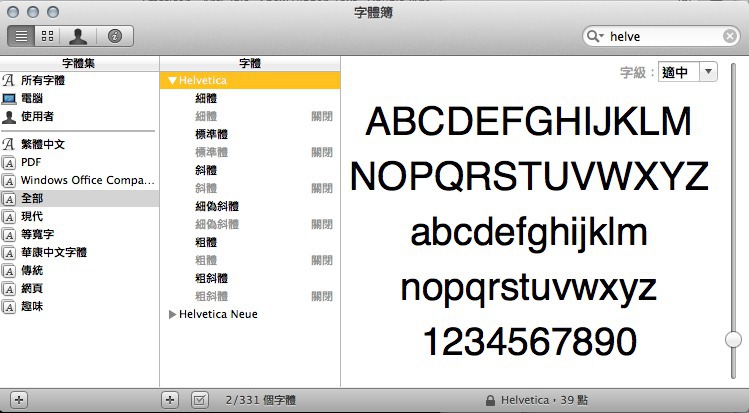749x413 pixels.
Task: Click the search field containing helve
Action: [662, 36]
